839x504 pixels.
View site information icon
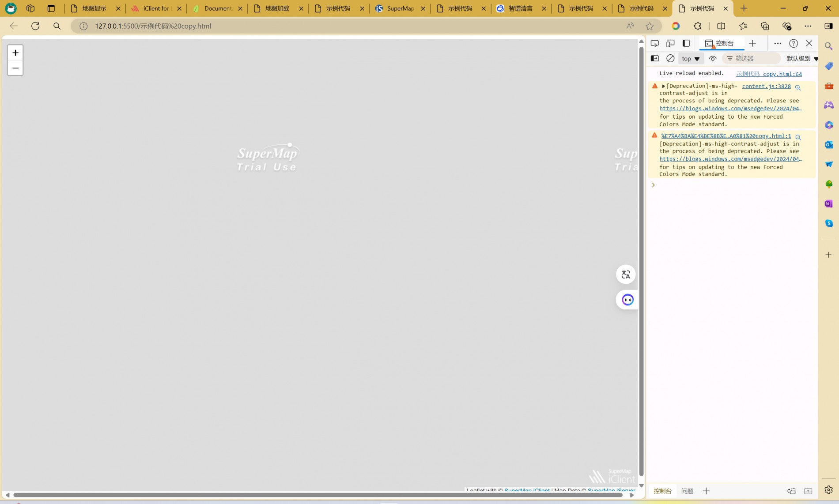pyautogui.click(x=83, y=26)
